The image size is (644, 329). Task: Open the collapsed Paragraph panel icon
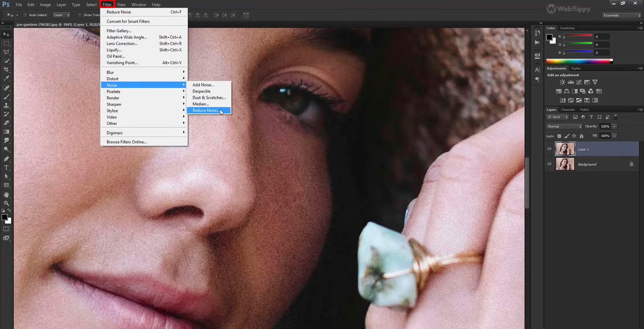coord(537,79)
